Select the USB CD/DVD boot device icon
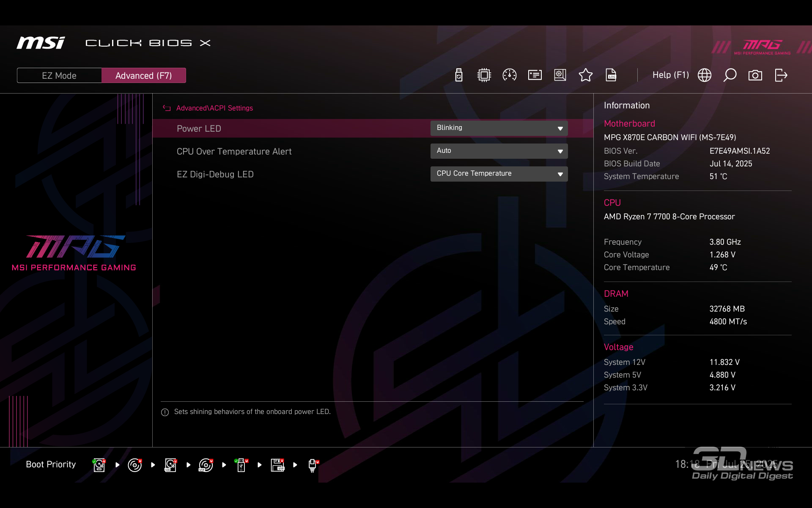Screen dimensions: 812x508 tap(206, 465)
